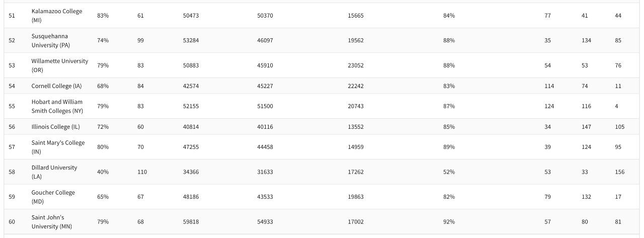Viewport: 644px width, 238px height.
Task: Click Goucher College (MD) name cell
Action: click(x=53, y=197)
